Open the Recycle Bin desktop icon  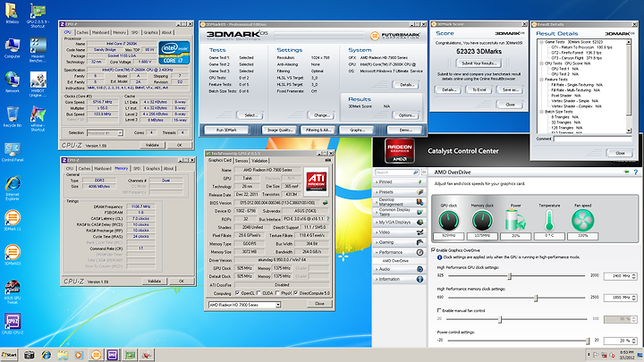(13, 116)
